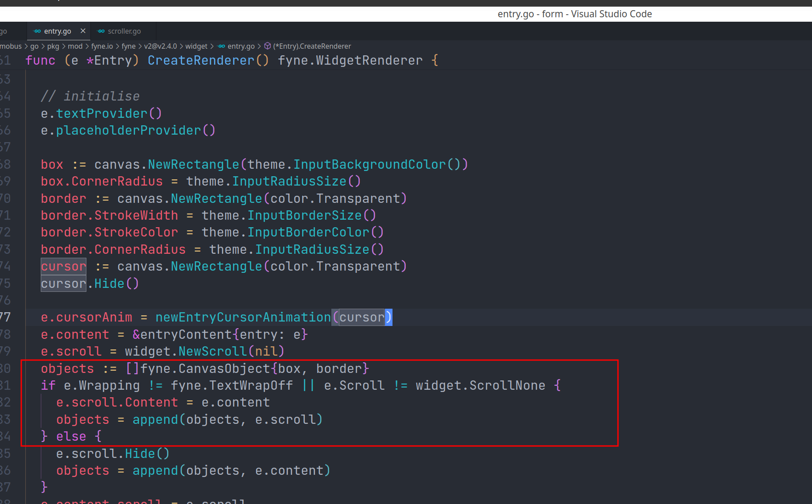The width and height of the screenshot is (812, 504).
Task: Click fyne.TextWrapOff constant
Action: (x=232, y=385)
